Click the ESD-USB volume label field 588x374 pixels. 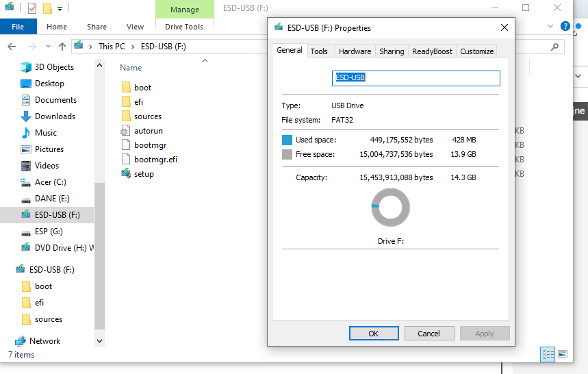pos(416,78)
